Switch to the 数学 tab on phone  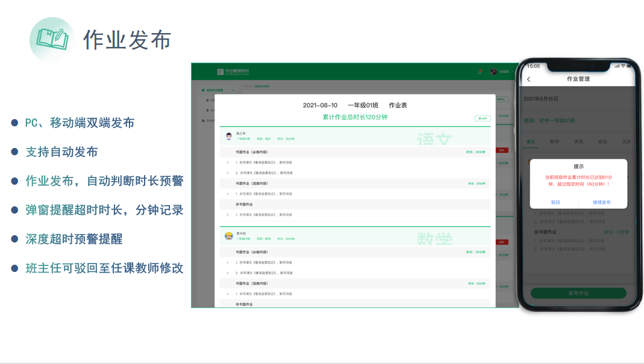[x=554, y=141]
